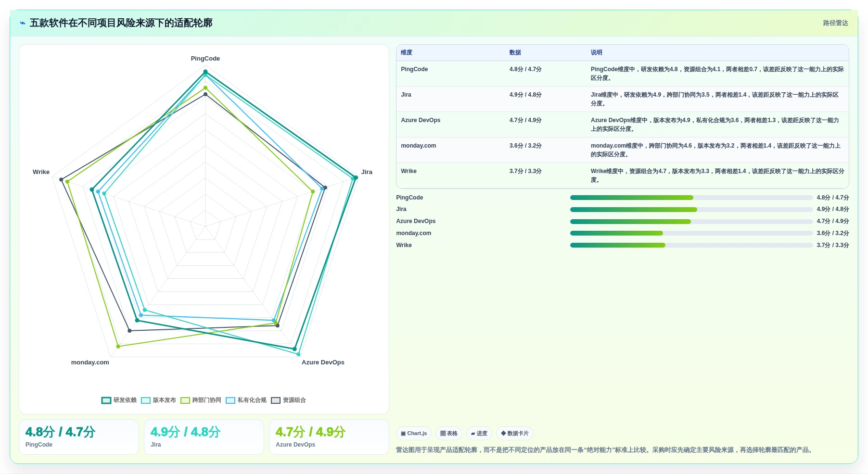This screenshot has height=474, width=868.
Task: Click the 路径雷达 label in header
Action: [x=835, y=23]
